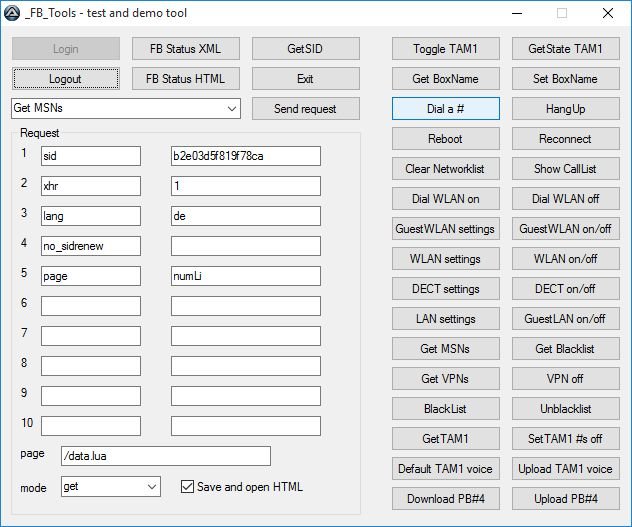The height and width of the screenshot is (527, 632).
Task: Click the lang name field
Action: click(x=91, y=216)
